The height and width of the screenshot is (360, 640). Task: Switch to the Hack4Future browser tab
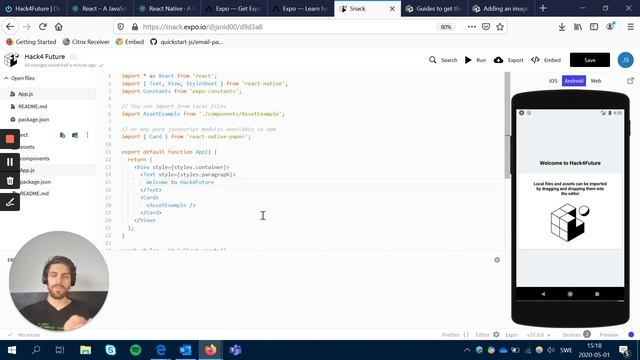click(34, 9)
